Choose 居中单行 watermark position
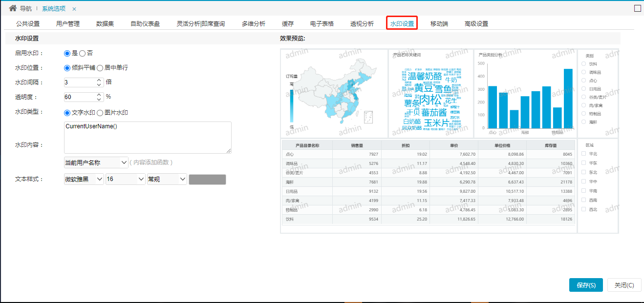The width and height of the screenshot is (644, 303). (x=100, y=68)
